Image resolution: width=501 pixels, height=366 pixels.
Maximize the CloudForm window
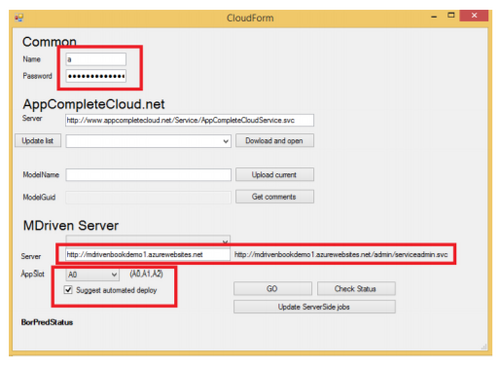(451, 15)
